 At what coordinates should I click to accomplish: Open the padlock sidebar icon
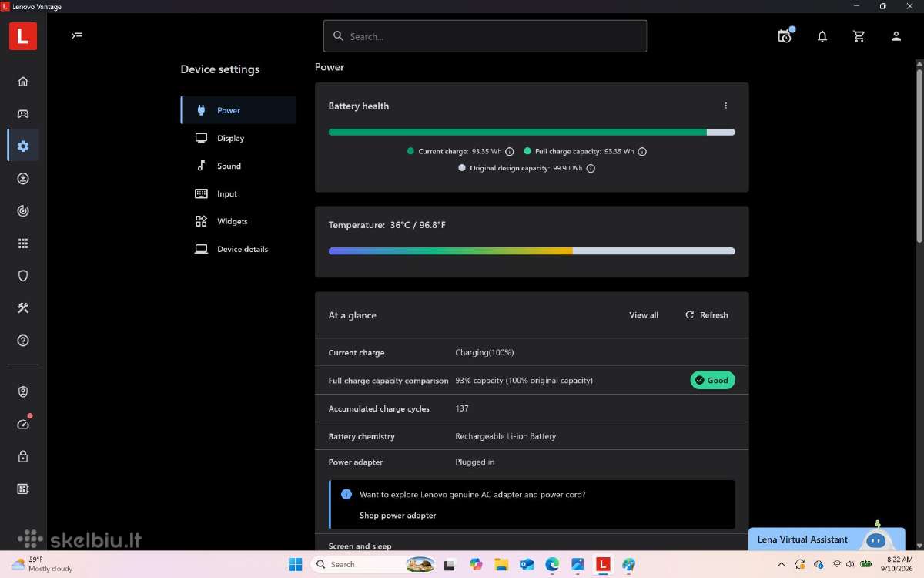tap(23, 456)
